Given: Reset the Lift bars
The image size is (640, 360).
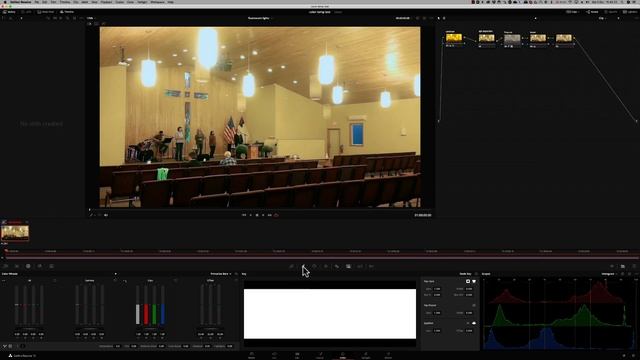Looking at the screenshot, I should [55, 281].
